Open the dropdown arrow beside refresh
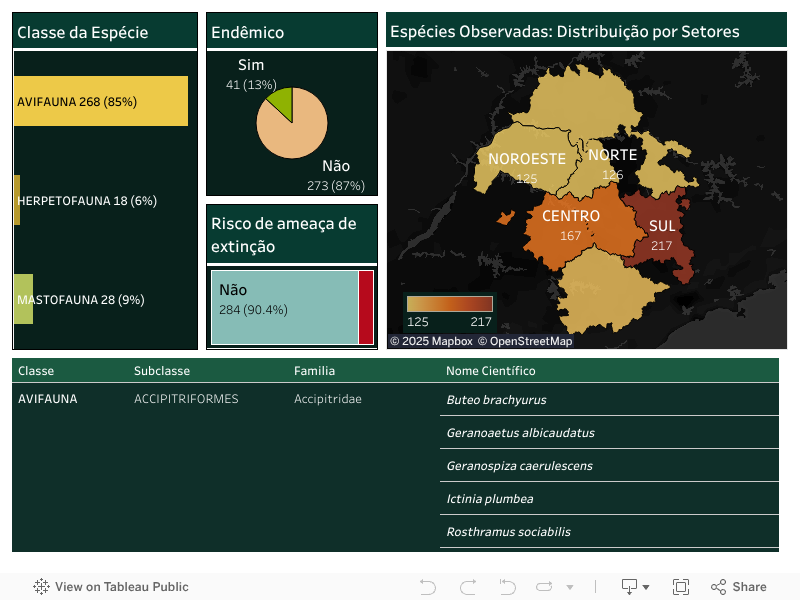Screen dimensions: 800x600 coord(570,587)
